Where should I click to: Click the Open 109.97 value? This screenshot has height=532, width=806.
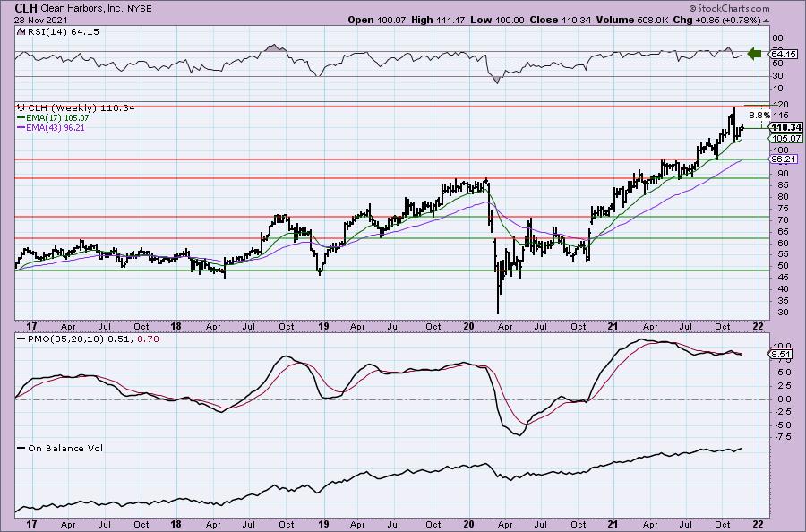tap(377, 20)
